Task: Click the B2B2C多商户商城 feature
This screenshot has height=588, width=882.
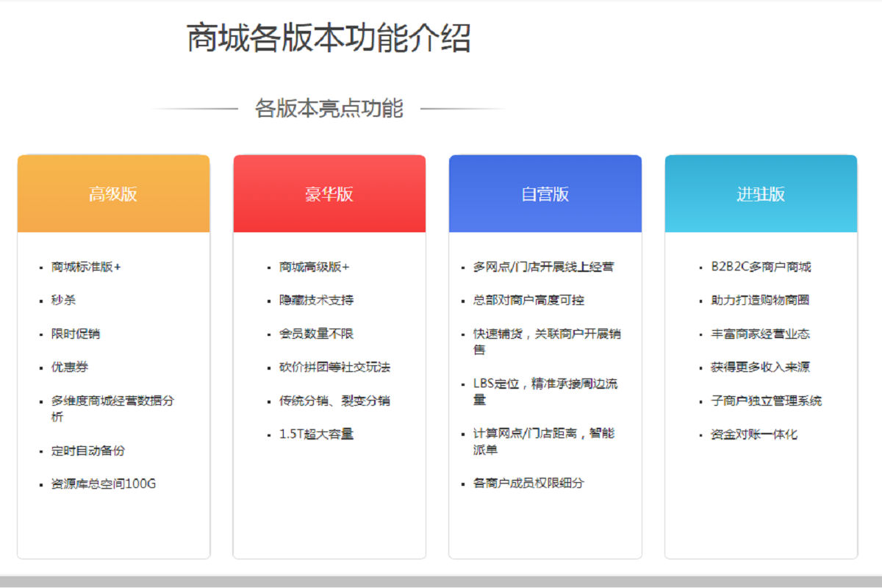Action: point(761,267)
